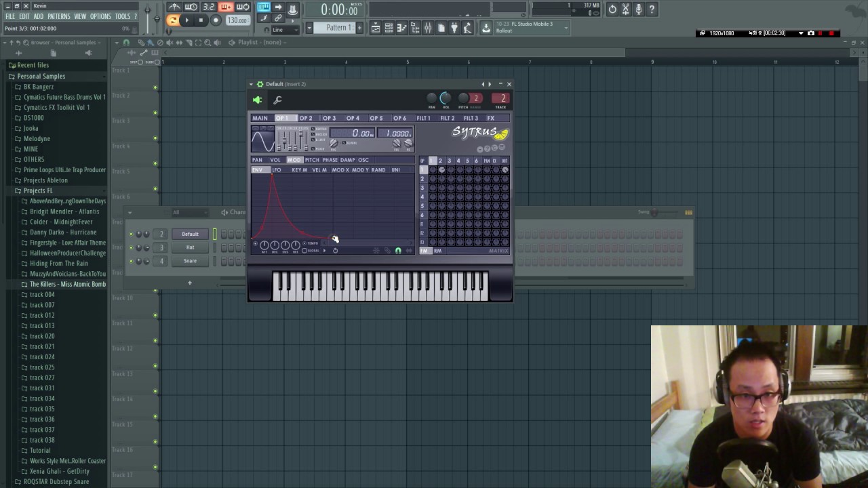
Task: Toggle the overdub recording icon
Action: pos(226,7)
